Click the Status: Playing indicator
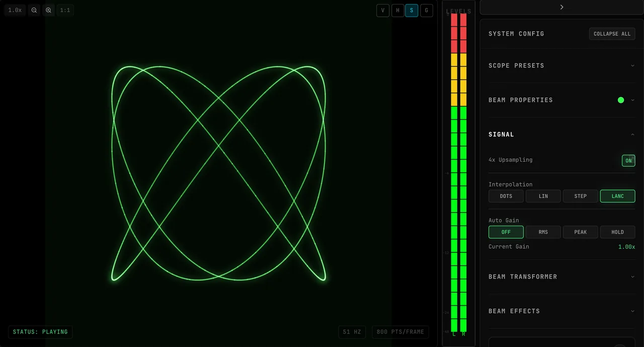The width and height of the screenshot is (644, 347). 40,332
